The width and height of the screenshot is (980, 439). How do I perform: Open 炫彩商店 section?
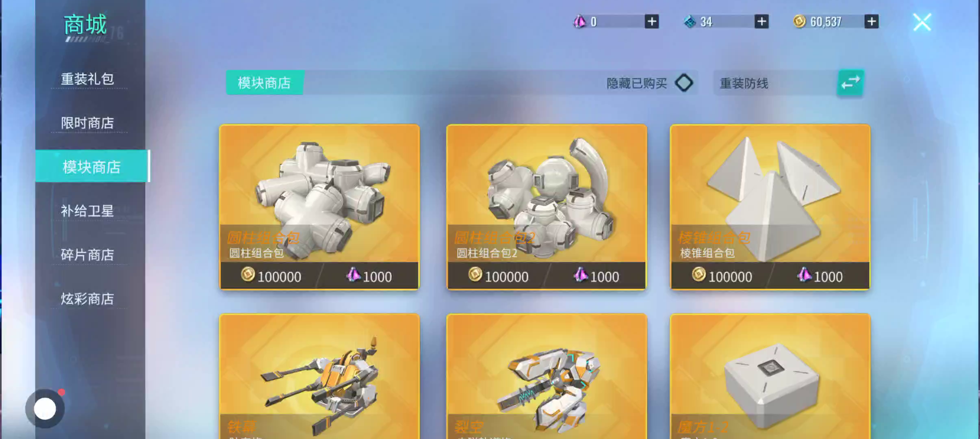click(x=87, y=299)
